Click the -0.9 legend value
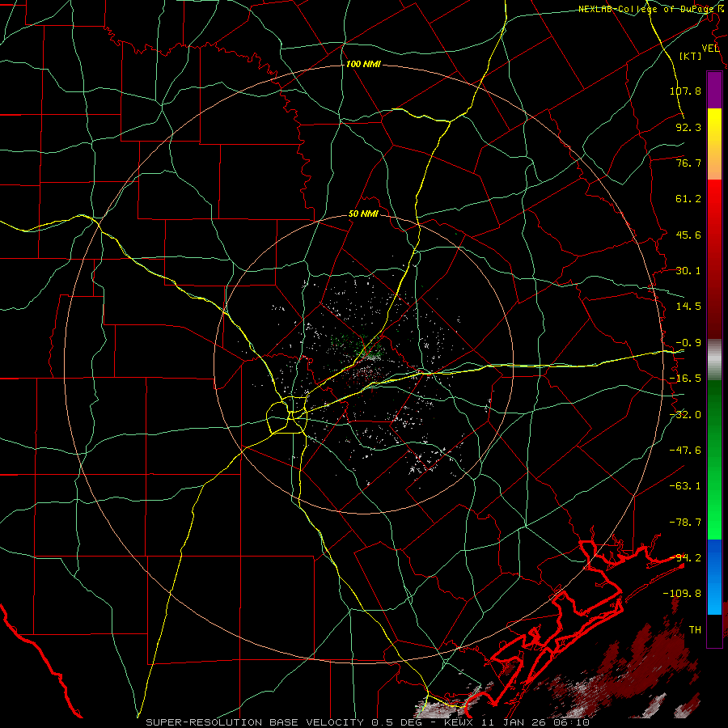728x728 pixels. point(688,343)
